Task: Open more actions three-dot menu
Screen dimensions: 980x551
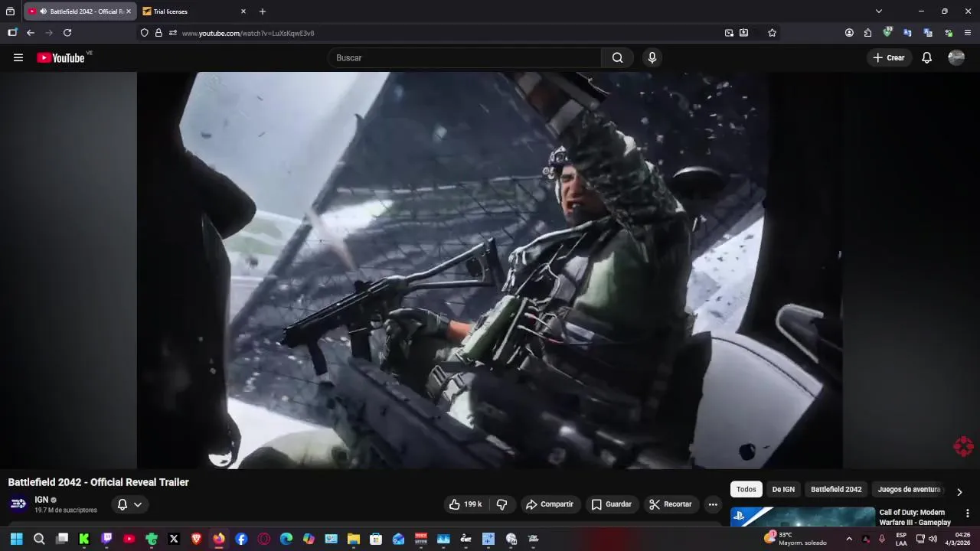Action: (713, 504)
